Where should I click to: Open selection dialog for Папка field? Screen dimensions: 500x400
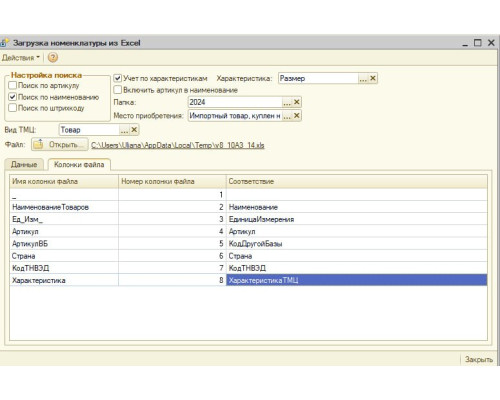287,102
